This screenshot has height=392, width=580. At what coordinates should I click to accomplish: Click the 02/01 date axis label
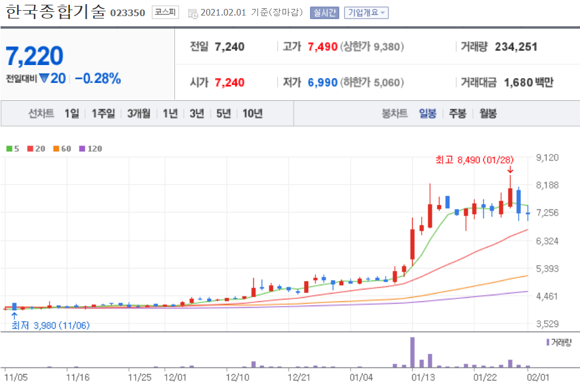pyautogui.click(x=538, y=378)
